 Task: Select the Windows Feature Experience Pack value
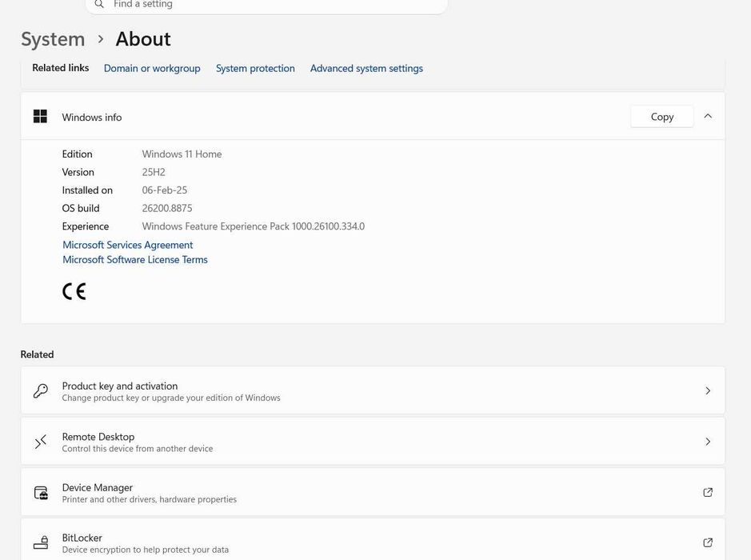point(254,226)
